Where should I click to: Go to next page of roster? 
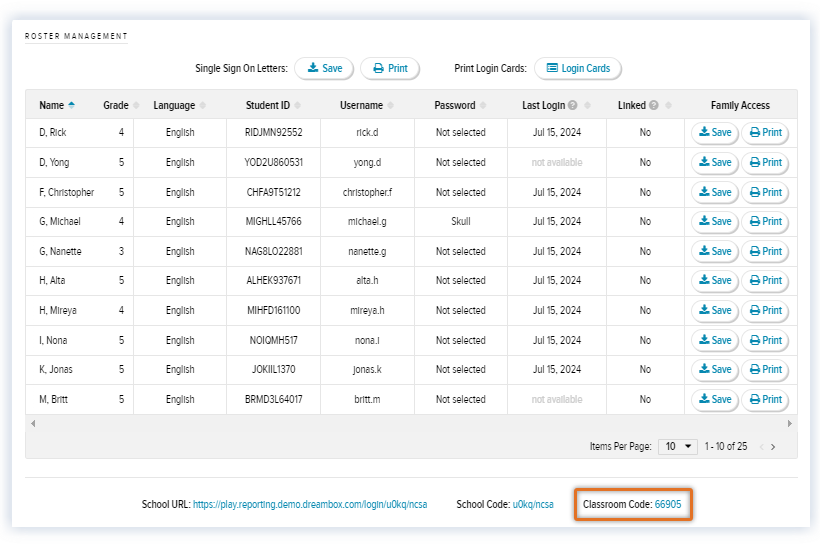pos(773,447)
